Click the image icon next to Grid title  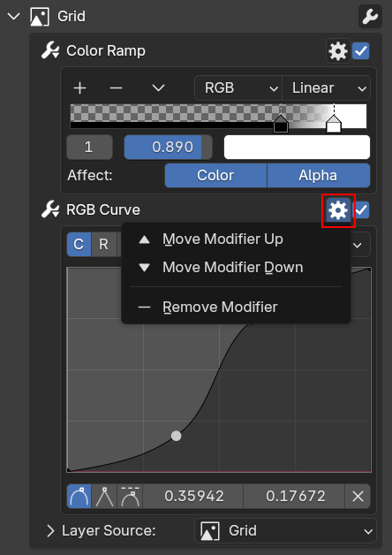tap(39, 17)
